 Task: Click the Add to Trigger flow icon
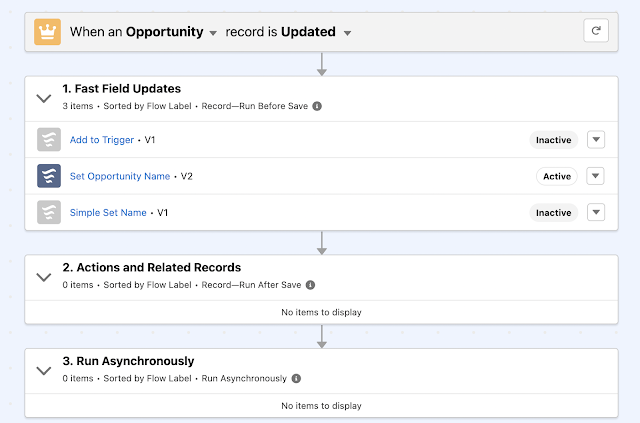pos(49,140)
